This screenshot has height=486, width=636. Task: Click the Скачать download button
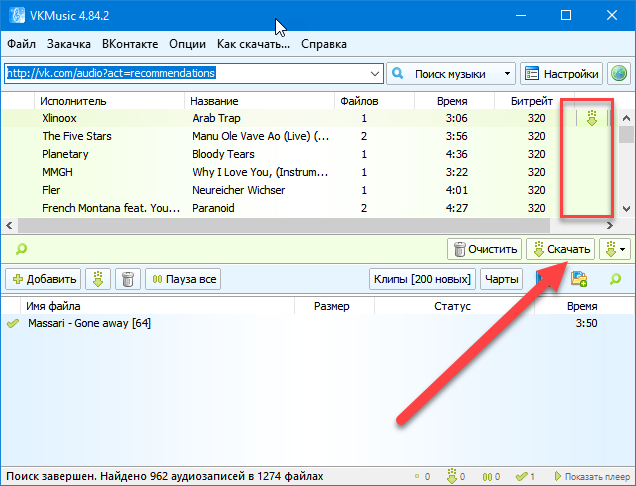(561, 249)
